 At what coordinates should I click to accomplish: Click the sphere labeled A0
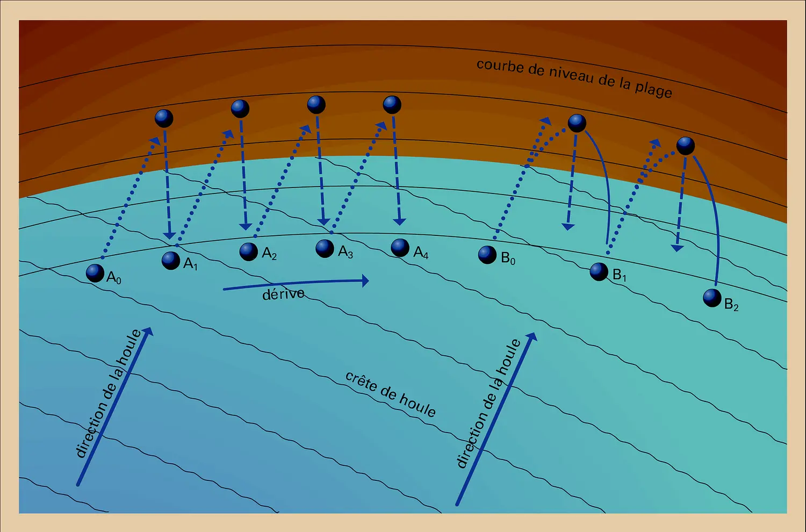click(x=95, y=273)
